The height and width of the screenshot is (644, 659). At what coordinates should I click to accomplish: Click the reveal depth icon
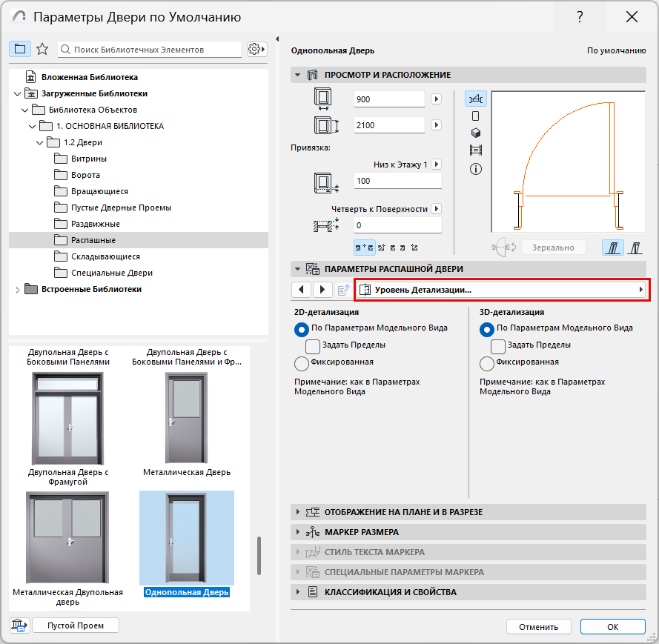click(326, 225)
